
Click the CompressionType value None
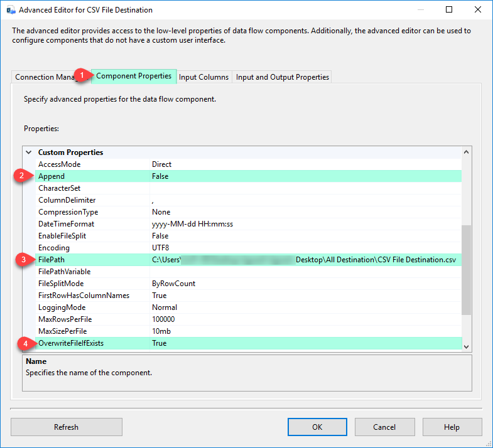point(161,212)
